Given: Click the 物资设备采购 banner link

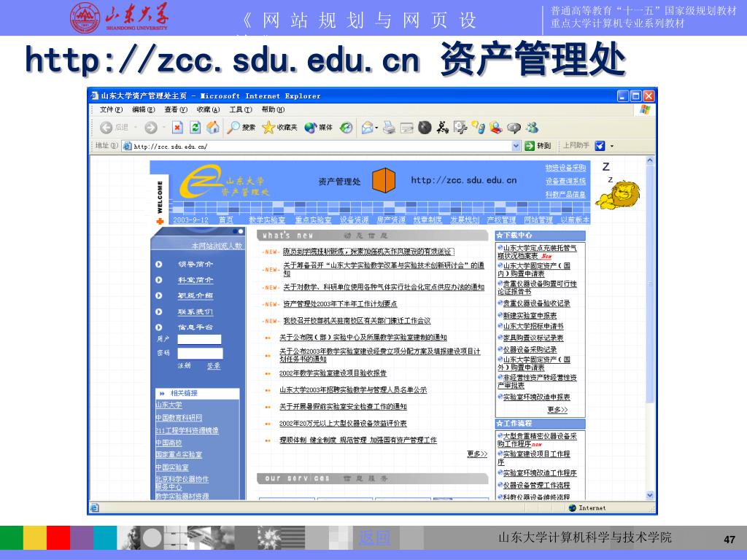Looking at the screenshot, I should (565, 168).
